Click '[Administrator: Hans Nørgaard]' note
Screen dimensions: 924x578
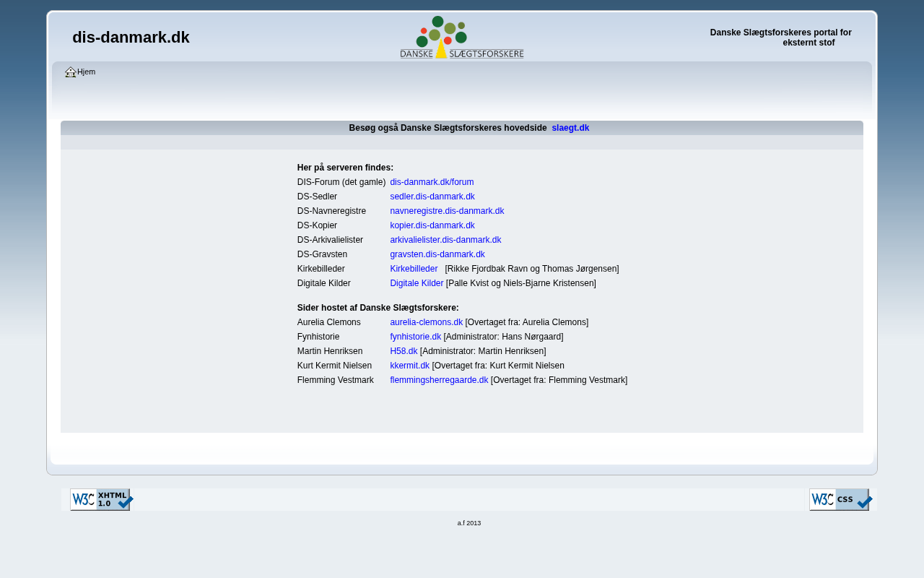pos(503,337)
